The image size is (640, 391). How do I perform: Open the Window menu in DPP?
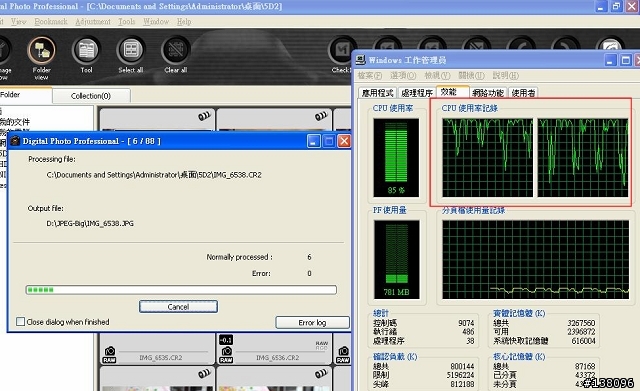(x=156, y=22)
